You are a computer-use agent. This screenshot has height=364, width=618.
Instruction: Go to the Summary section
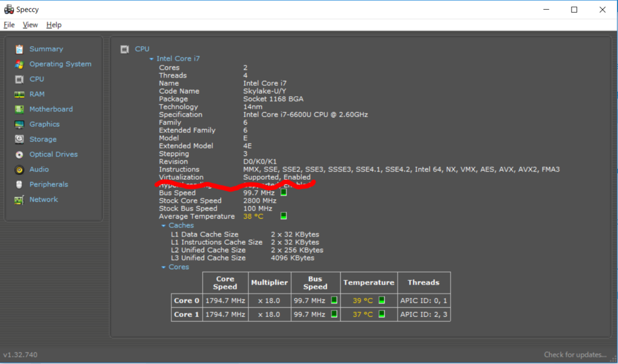point(46,49)
